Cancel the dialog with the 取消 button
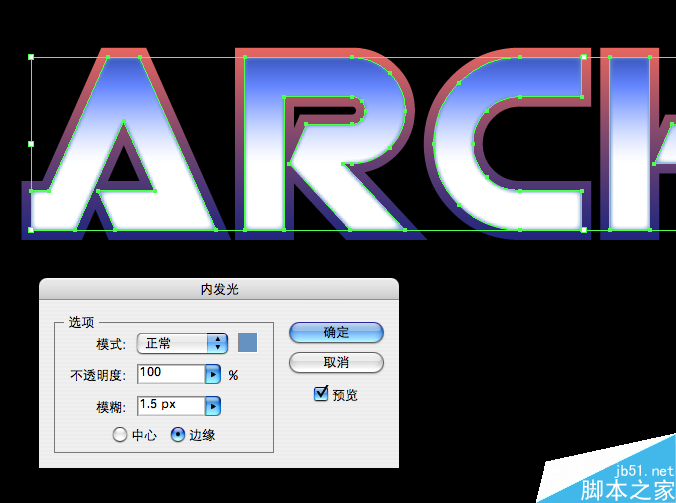The width and height of the screenshot is (676, 503). coord(336,362)
